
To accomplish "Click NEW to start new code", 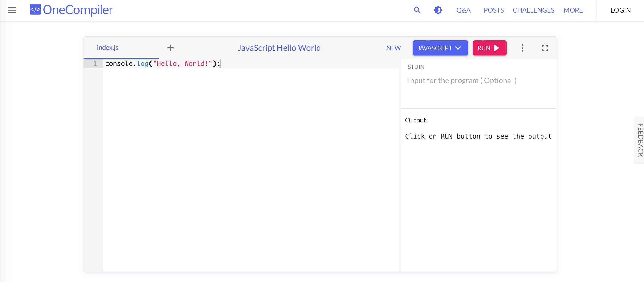I will [x=393, y=48].
